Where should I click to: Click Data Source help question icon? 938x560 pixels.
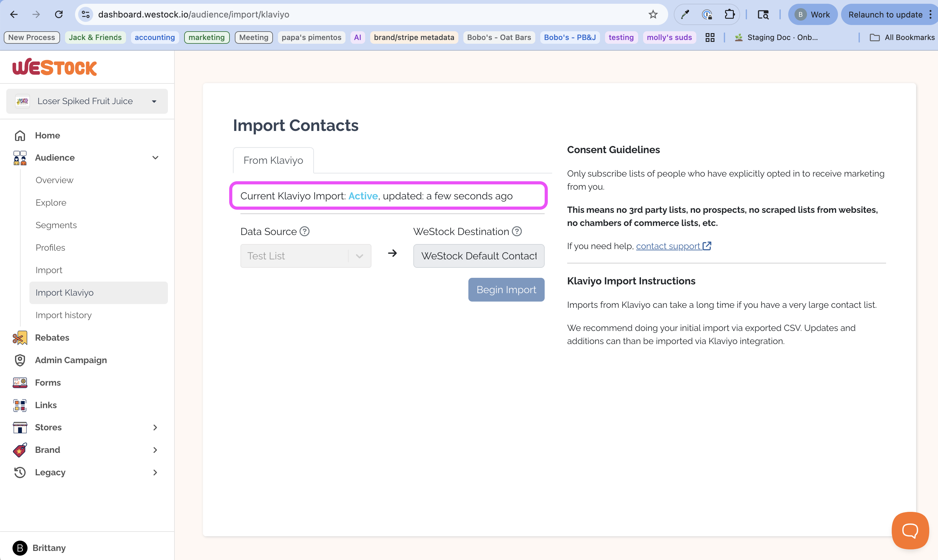click(x=305, y=231)
